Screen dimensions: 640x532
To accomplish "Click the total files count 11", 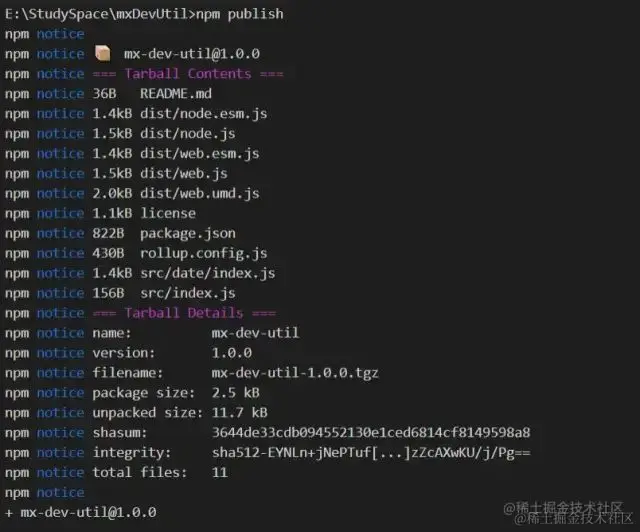I will (x=220, y=473).
